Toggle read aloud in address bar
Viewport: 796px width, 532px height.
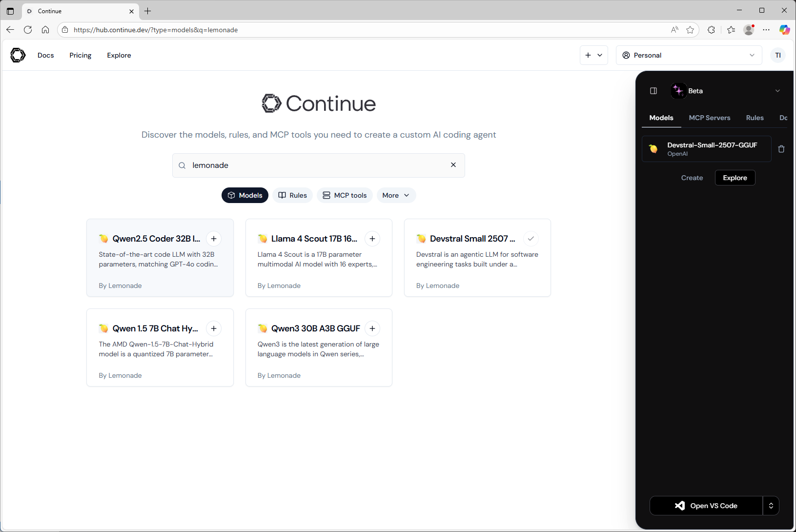pyautogui.click(x=674, y=30)
